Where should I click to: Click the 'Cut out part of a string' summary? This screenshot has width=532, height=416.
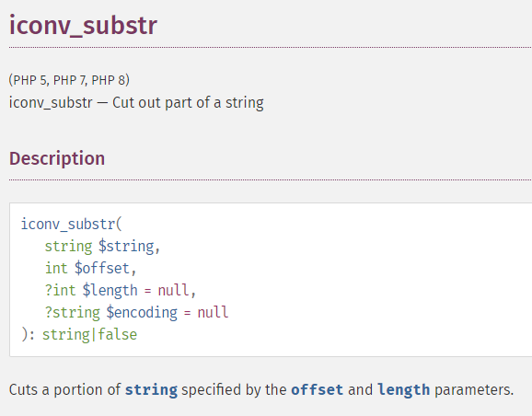click(188, 103)
